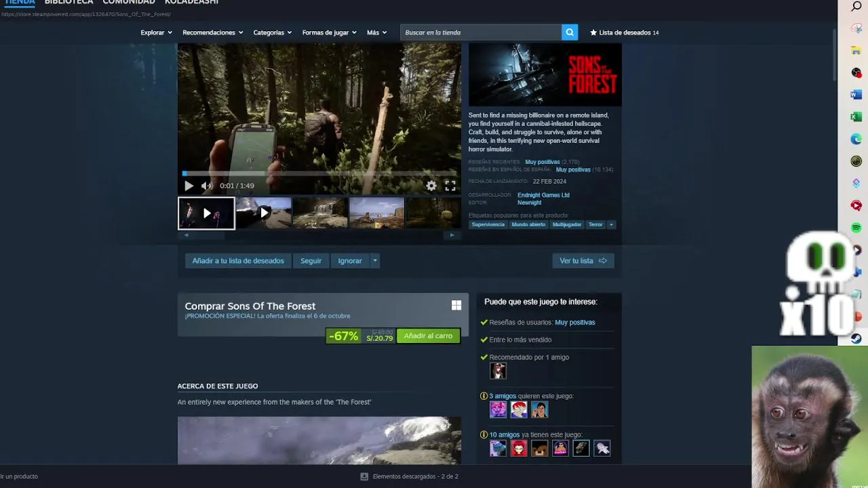Viewport: 868px width, 488px height.
Task: Click first avatar under 3 amigos
Action: tap(498, 409)
